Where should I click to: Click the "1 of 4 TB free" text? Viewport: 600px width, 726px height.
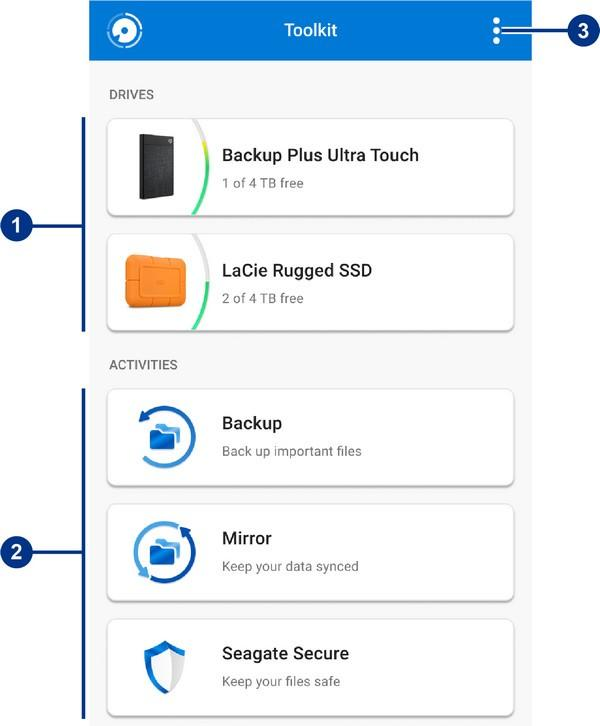click(x=262, y=184)
